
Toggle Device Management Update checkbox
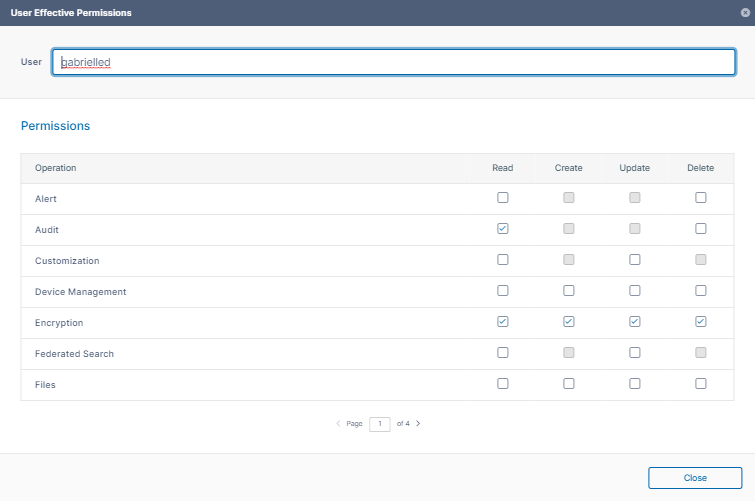tap(635, 290)
